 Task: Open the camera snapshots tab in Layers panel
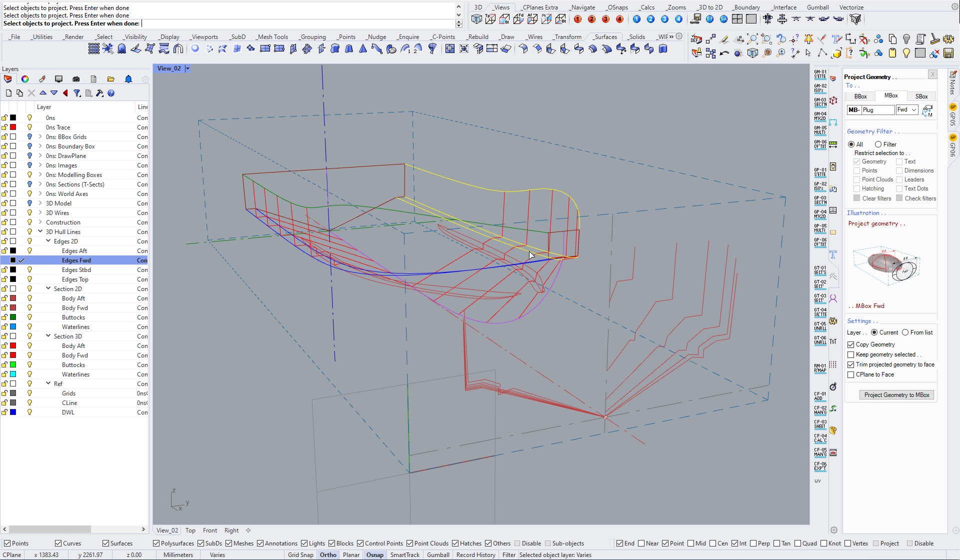76,79
